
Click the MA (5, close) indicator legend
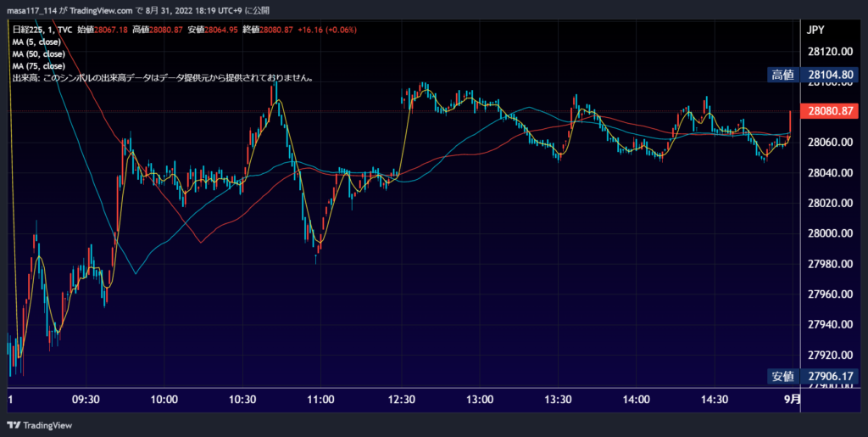(36, 42)
